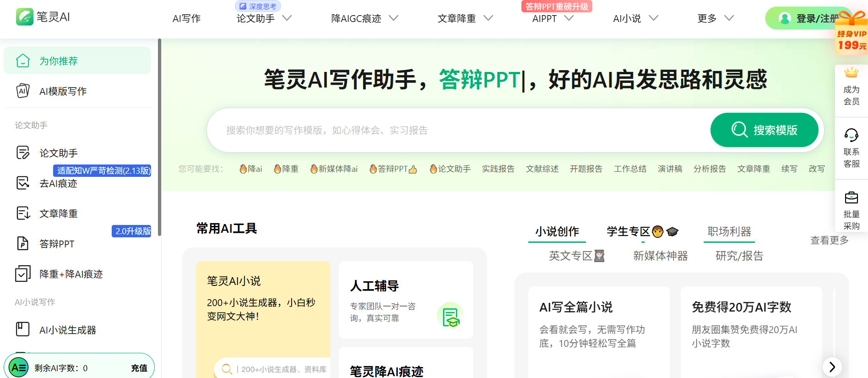This screenshot has width=868, height=378.
Task: Click the 充值 button
Action: pyautogui.click(x=139, y=368)
